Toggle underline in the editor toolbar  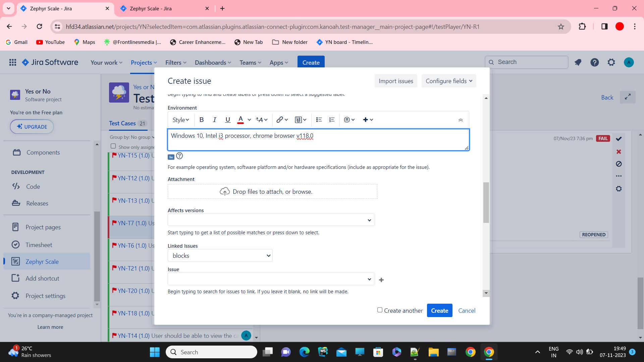(228, 120)
